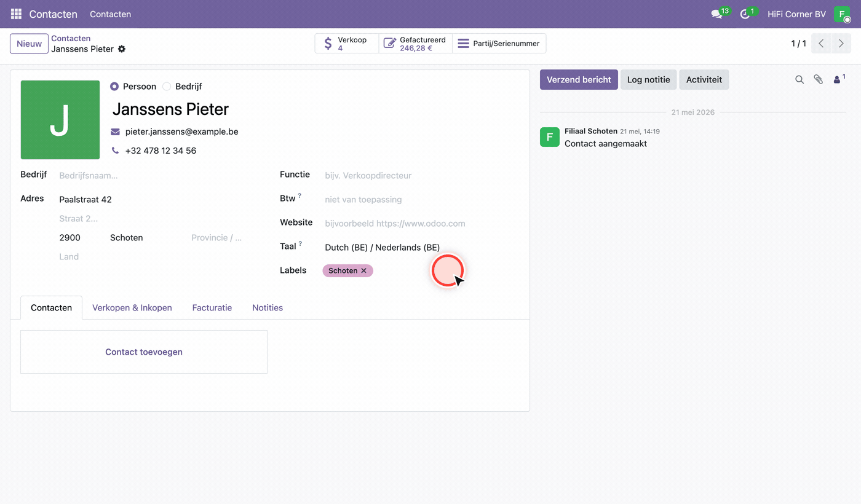Select the Bedrijf radio option
Screen dimensions: 861x504
pos(167,87)
